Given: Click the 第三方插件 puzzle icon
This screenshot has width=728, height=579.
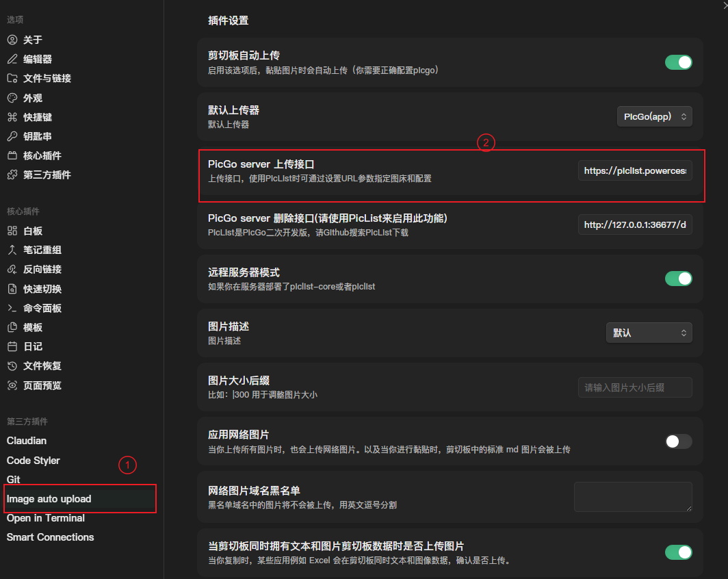Looking at the screenshot, I should 12,175.
